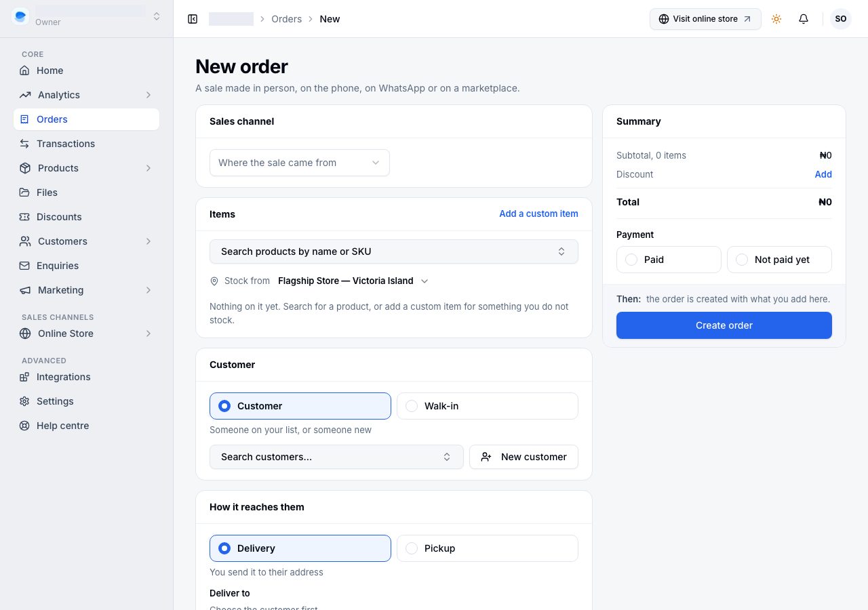Click the 'Add a custom item' link
The width and height of the screenshot is (868, 610).
[x=538, y=213]
